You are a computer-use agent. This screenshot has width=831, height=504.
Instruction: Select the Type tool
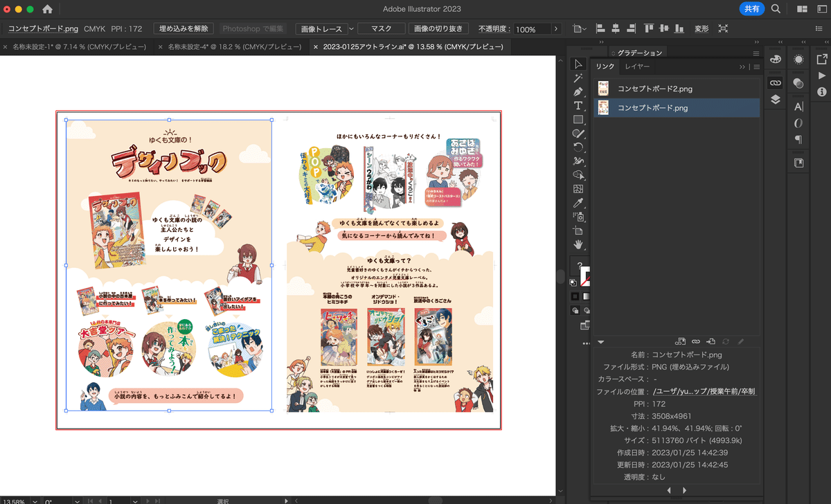click(x=578, y=106)
